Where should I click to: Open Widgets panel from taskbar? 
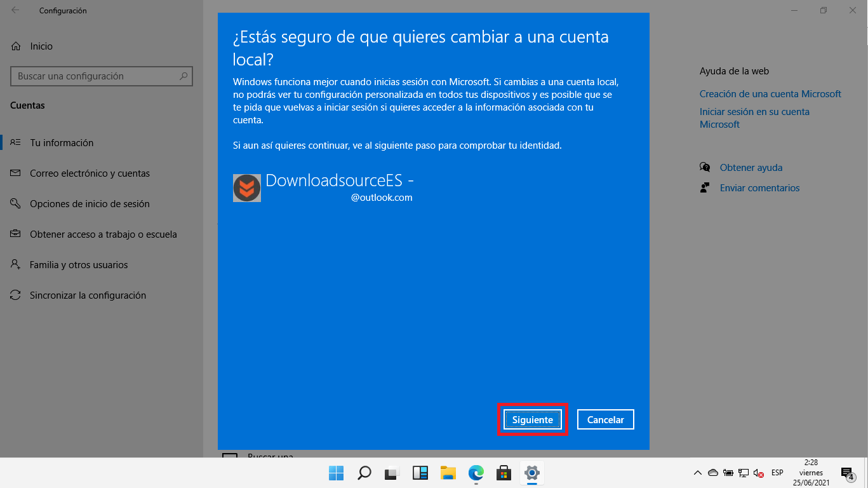click(420, 473)
